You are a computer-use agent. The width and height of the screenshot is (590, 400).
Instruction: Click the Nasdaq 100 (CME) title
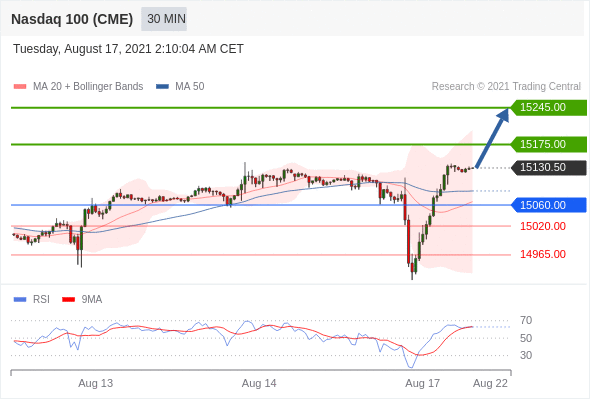(72, 19)
